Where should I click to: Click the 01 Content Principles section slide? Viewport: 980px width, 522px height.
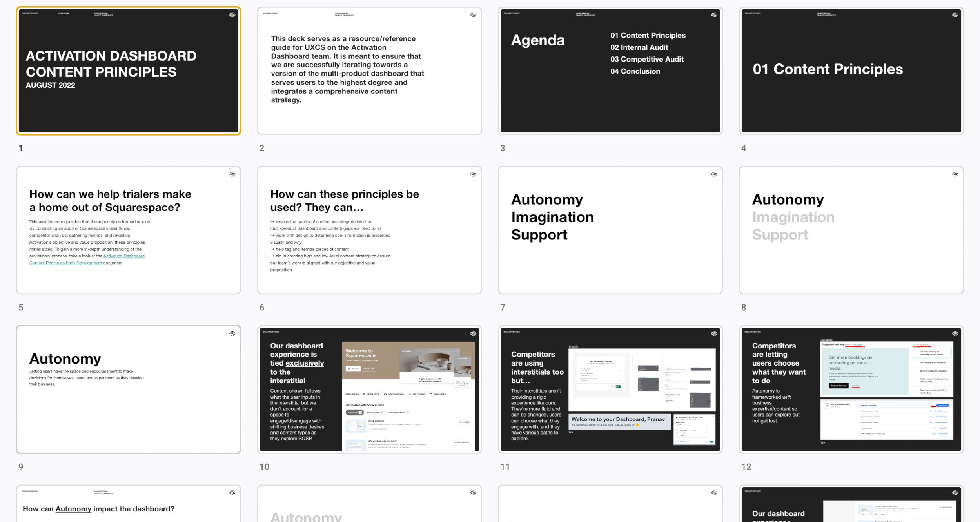tap(851, 71)
